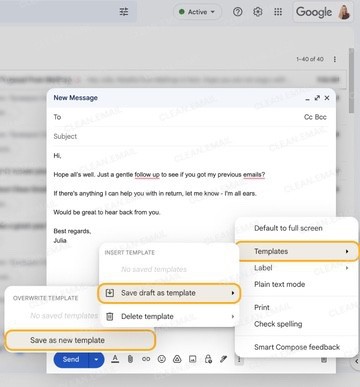Open Smart Compose feedback

(296, 347)
